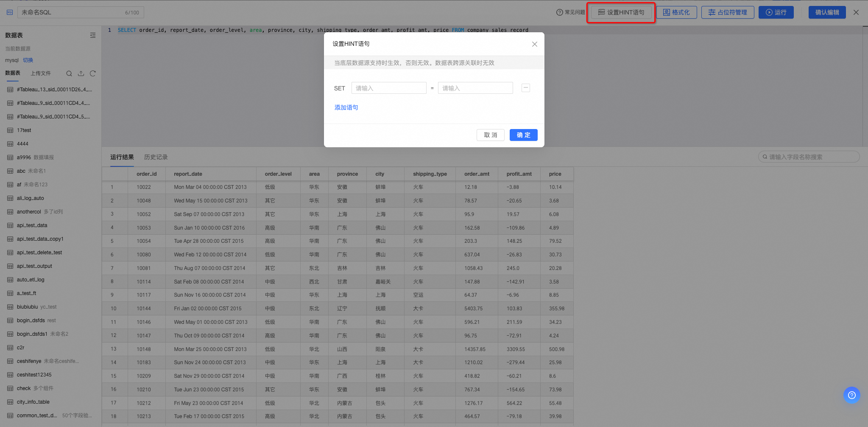Switch to the 数据表 tab
The width and height of the screenshot is (868, 427).
[x=13, y=73]
